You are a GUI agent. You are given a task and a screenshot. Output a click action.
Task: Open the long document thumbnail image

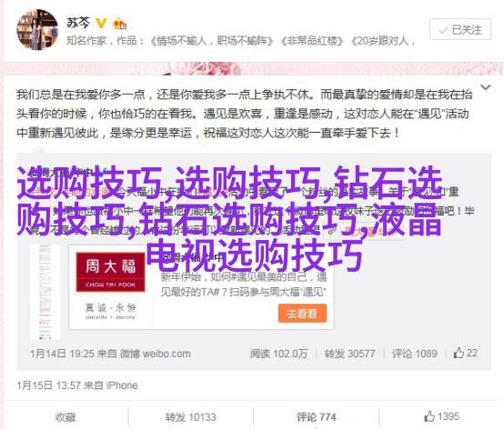(x=45, y=292)
